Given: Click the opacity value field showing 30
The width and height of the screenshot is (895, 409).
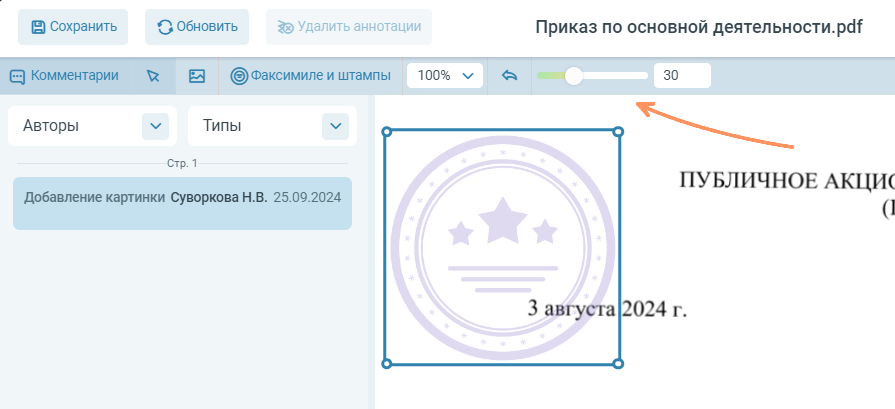Looking at the screenshot, I should click(681, 75).
